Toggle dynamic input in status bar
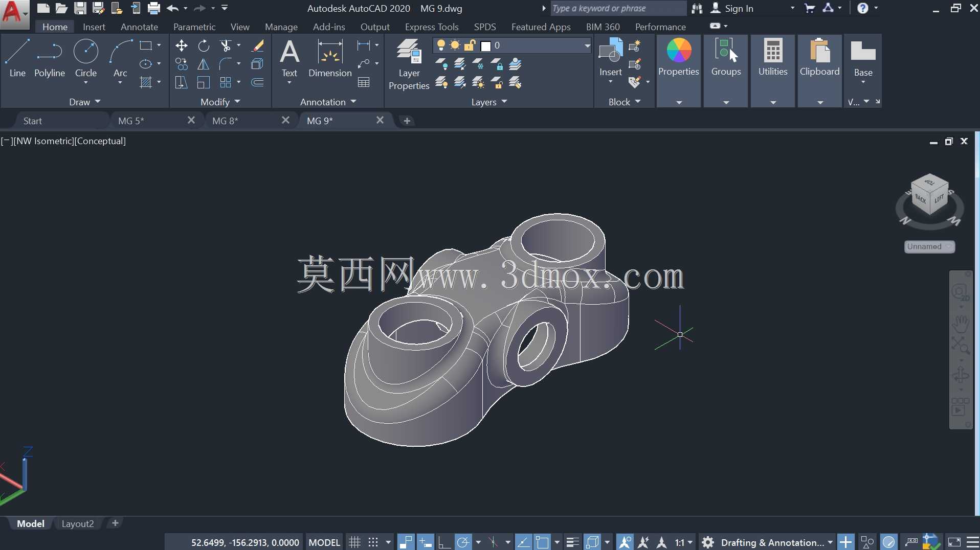This screenshot has width=980, height=550. pos(425,542)
